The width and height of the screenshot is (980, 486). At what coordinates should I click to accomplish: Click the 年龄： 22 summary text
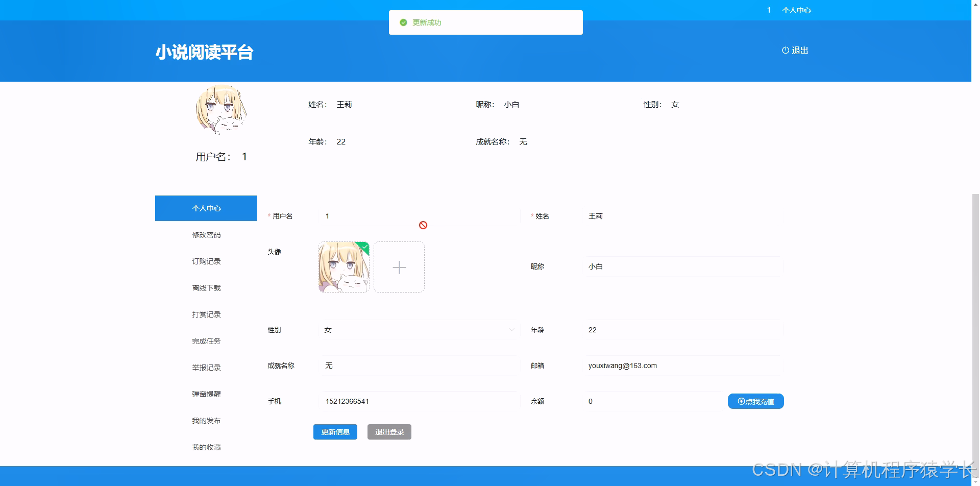[327, 142]
